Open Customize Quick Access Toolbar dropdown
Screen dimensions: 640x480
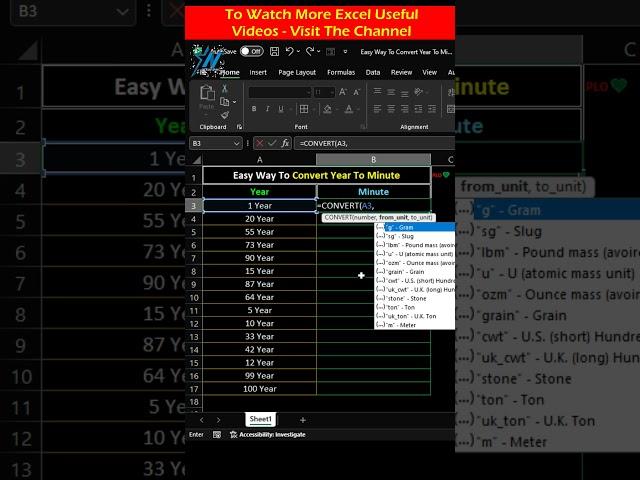(x=345, y=51)
